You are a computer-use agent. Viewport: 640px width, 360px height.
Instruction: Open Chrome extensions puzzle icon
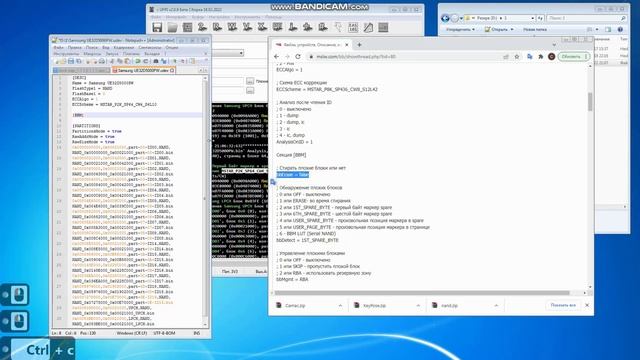click(x=541, y=57)
